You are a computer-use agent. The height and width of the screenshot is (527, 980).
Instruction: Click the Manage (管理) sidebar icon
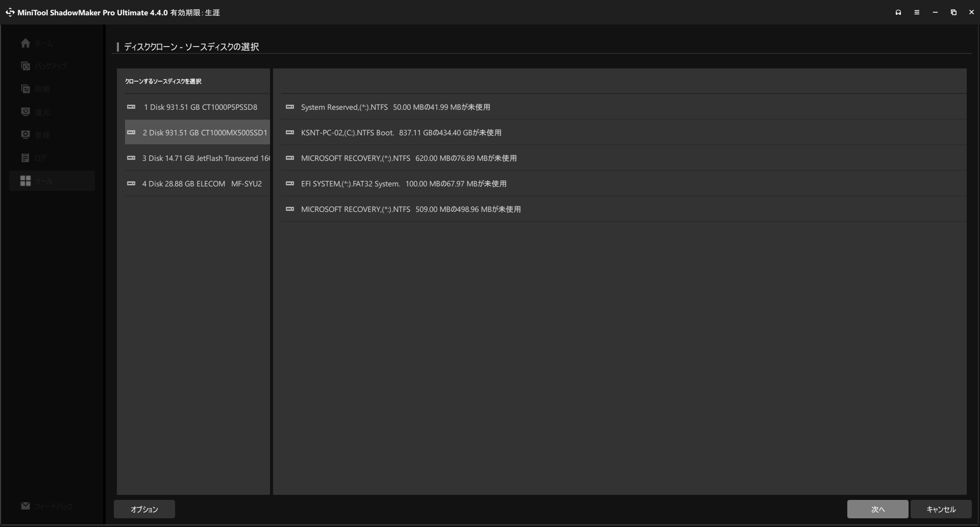(26, 135)
